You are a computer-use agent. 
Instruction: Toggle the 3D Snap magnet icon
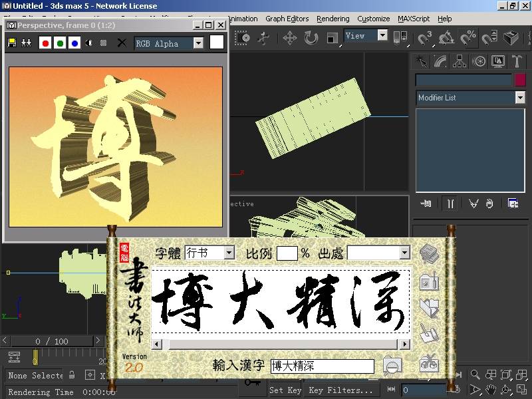click(425, 38)
